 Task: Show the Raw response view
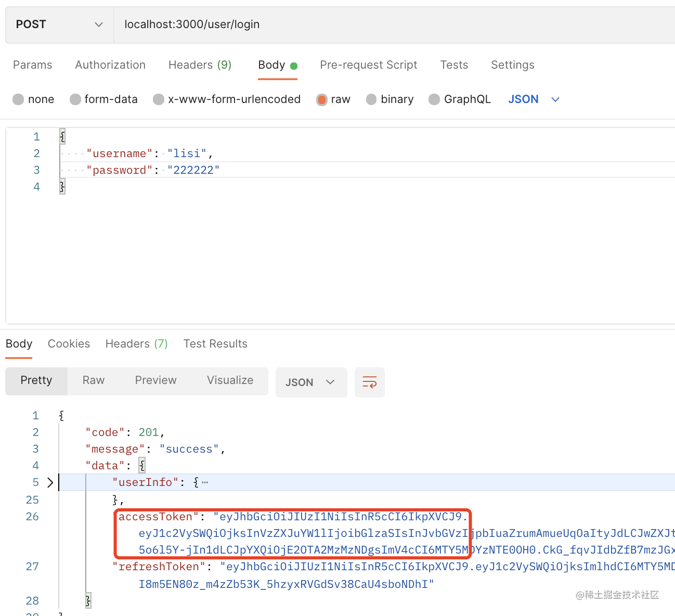(x=94, y=380)
